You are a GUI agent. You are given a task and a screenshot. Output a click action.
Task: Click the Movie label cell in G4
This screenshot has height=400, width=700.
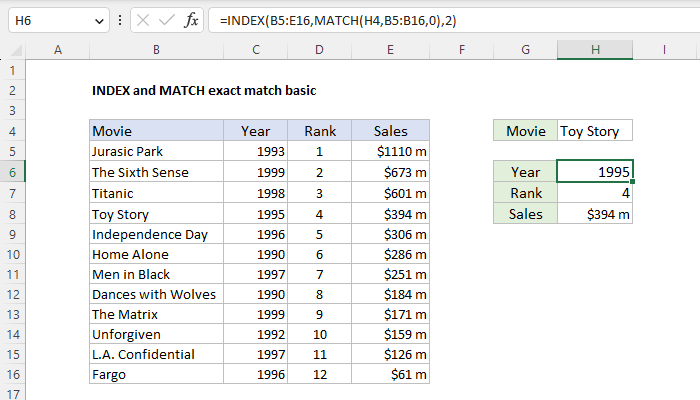click(525, 131)
